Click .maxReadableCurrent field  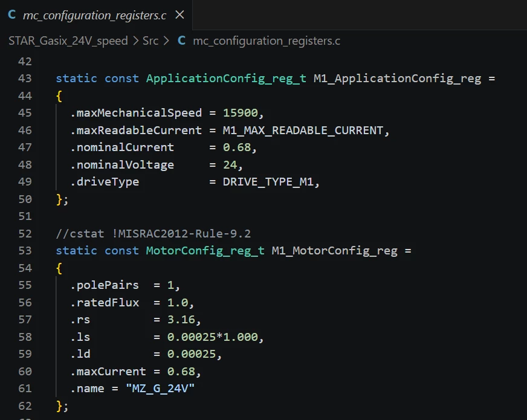[136, 131]
